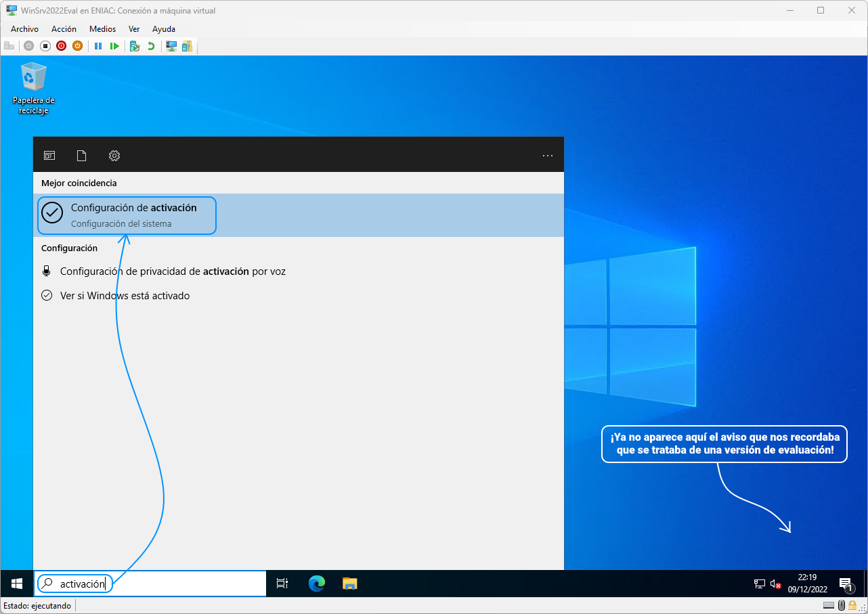Filter search results by Documents icon
The image size is (868, 614).
tap(81, 156)
